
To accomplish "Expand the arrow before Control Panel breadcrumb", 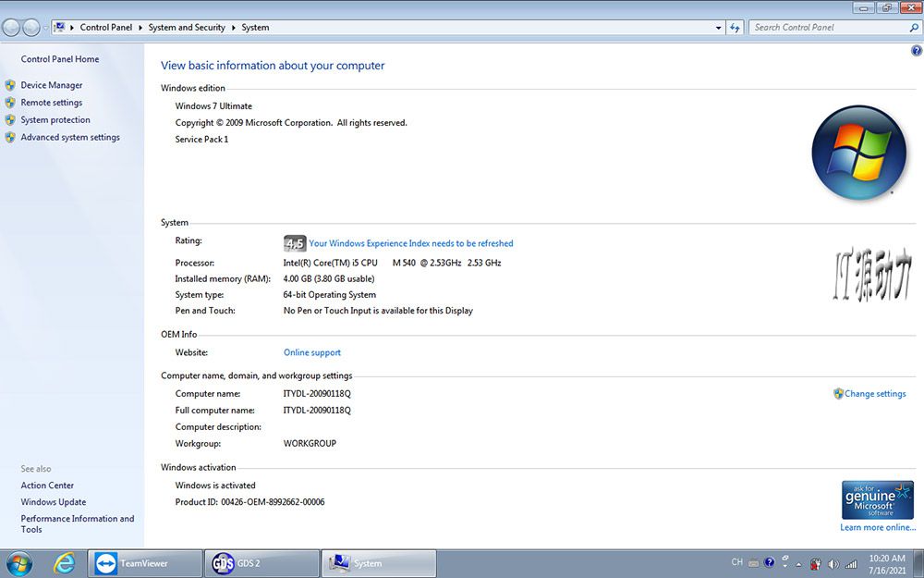I will pyautogui.click(x=72, y=28).
